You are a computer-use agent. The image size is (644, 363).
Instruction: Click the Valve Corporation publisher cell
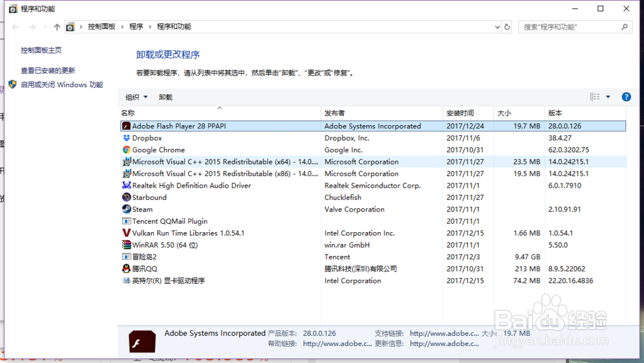354,210
